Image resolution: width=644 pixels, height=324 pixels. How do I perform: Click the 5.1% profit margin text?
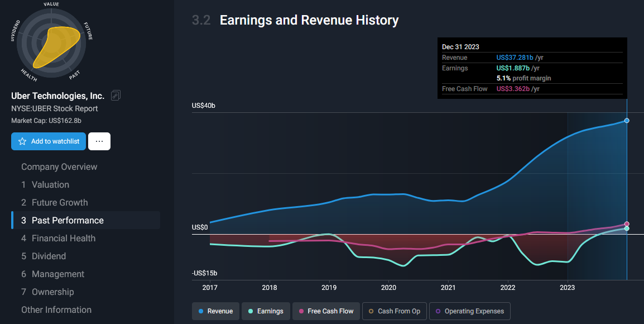click(523, 78)
